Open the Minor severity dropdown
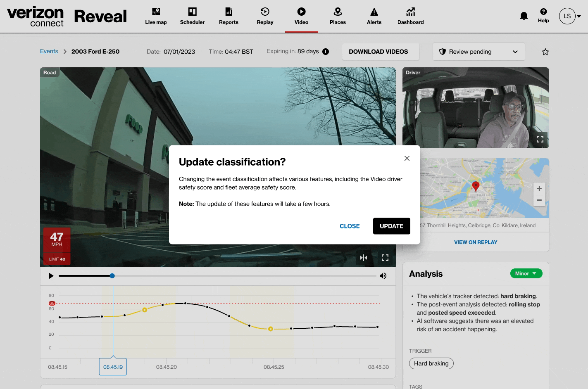Image resolution: width=588 pixels, height=389 pixels. 526,273
